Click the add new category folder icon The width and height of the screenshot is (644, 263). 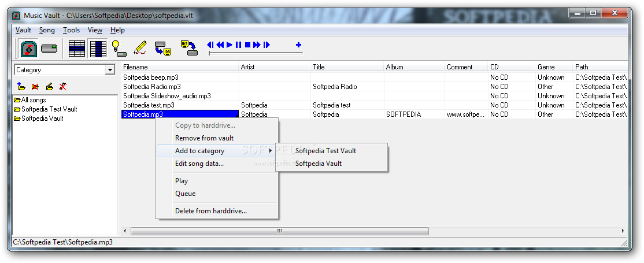(x=21, y=86)
